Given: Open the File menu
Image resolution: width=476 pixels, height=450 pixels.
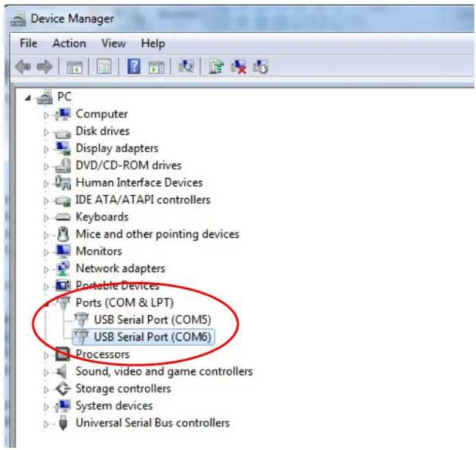Looking at the screenshot, I should coord(29,43).
